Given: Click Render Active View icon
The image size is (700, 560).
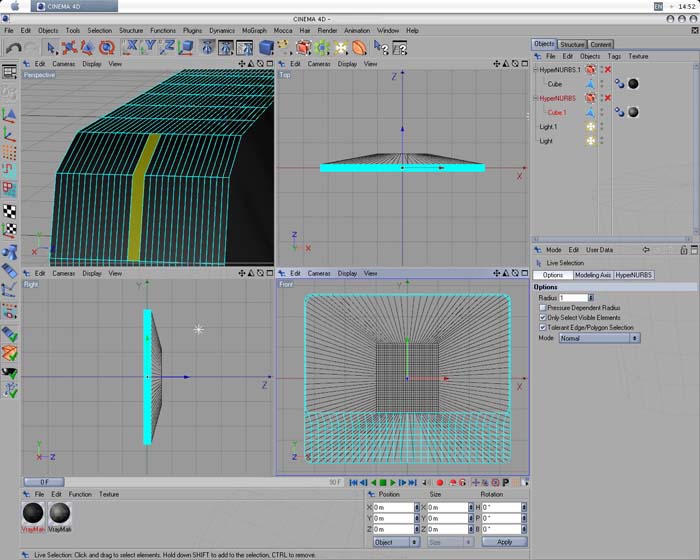Looking at the screenshot, I should click(x=207, y=48).
